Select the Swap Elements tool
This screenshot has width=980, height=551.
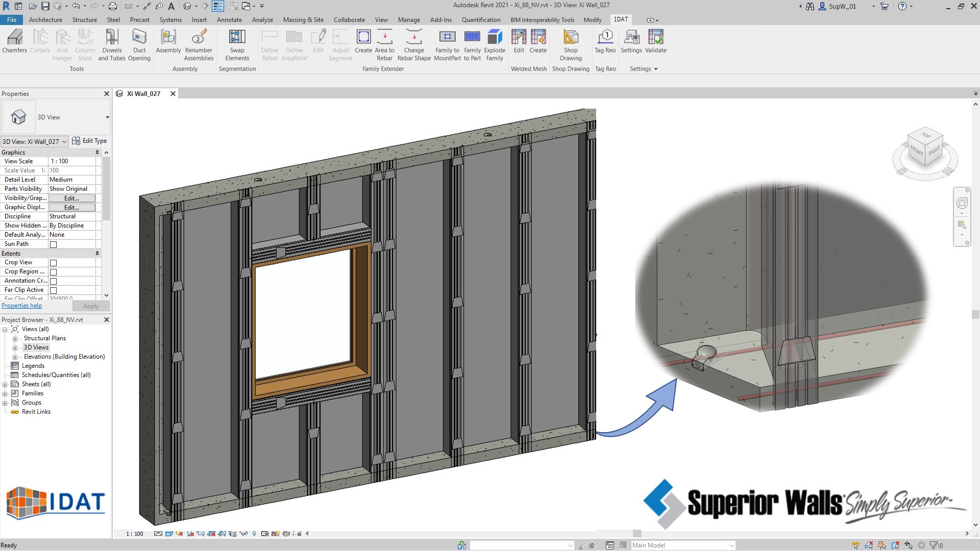(237, 43)
